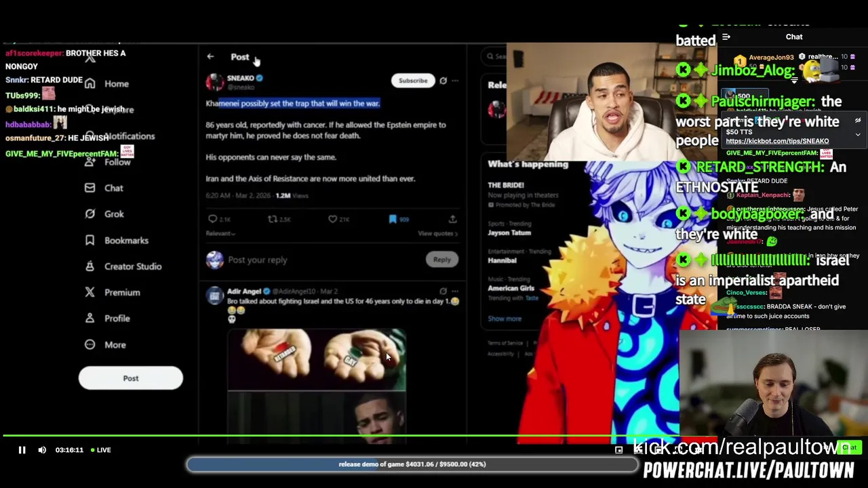Click the Grok slashed-circle icon
Screen dimensions: 868x488
(90, 214)
